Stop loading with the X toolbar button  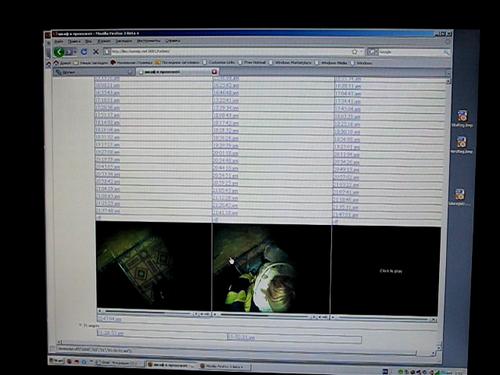coord(96,52)
